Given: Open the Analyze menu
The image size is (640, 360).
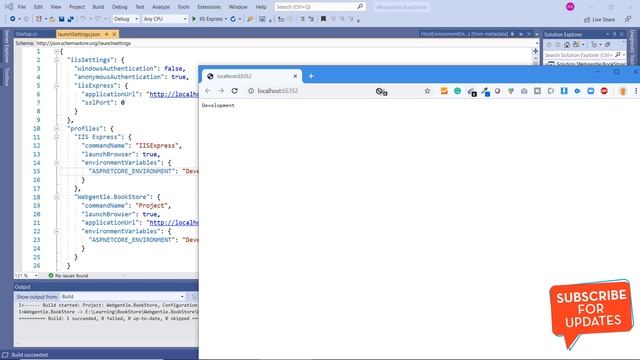Looking at the screenshot, I should click(x=161, y=7).
